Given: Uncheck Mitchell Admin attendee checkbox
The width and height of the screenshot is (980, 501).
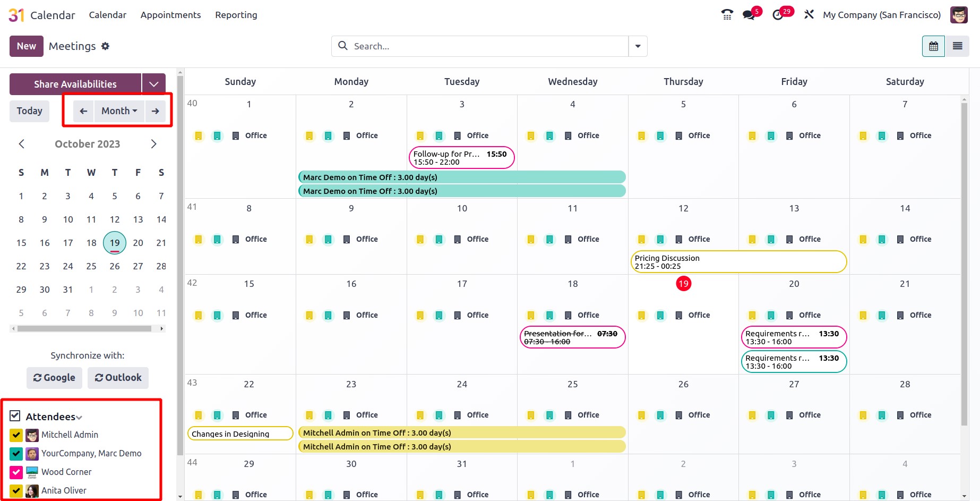Looking at the screenshot, I should 16,436.
